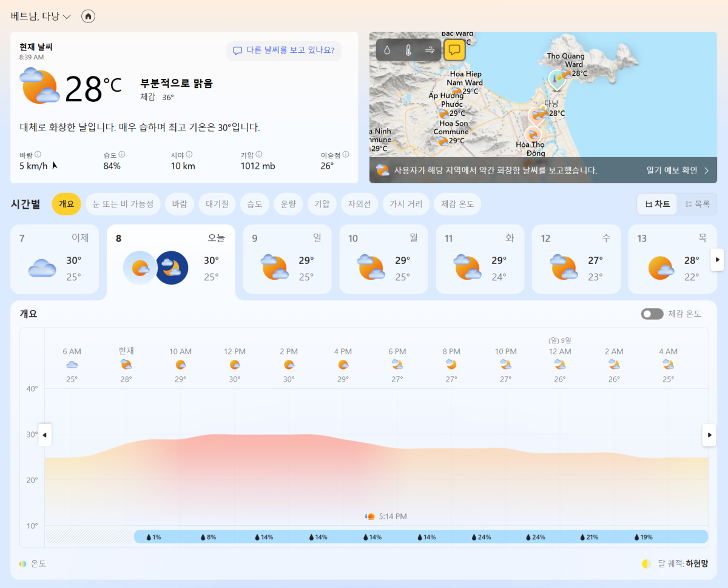Click 다른 날씨를 보고 있나요? button

tap(284, 50)
